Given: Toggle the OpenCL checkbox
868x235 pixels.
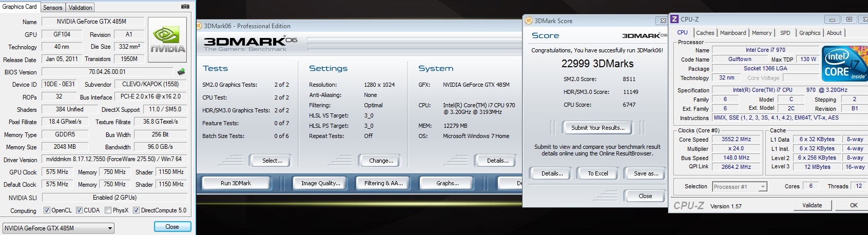Looking at the screenshot, I should (47, 210).
